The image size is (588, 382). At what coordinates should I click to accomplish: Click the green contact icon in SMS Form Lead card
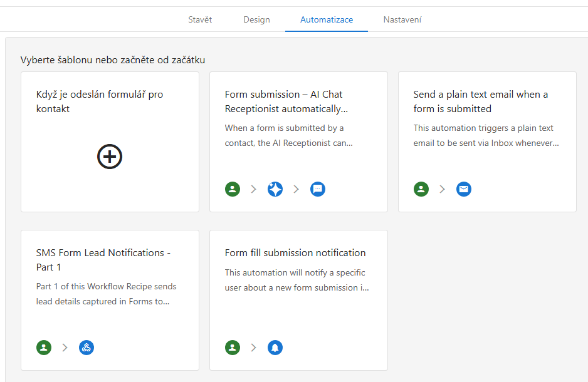click(44, 348)
